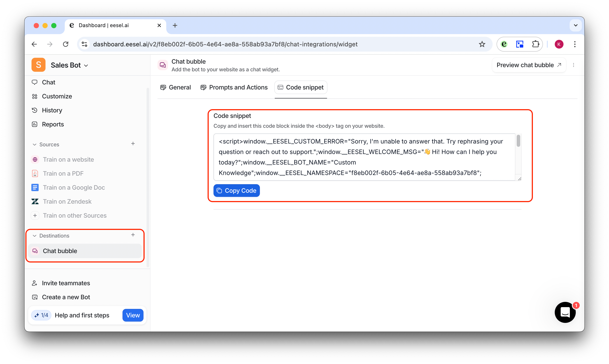Select Chat bubble destination in sidebar

click(x=85, y=251)
